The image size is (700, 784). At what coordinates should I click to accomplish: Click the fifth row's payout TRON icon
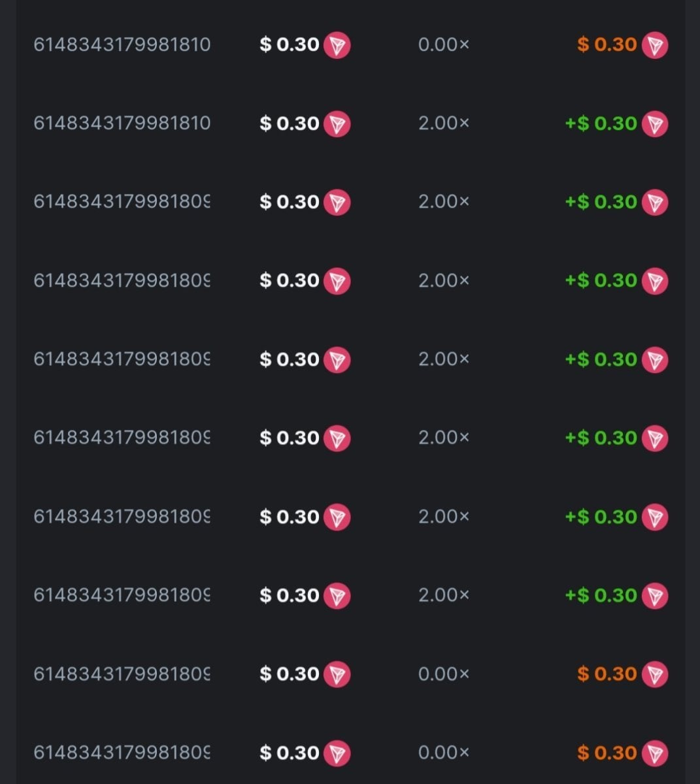[x=654, y=360]
